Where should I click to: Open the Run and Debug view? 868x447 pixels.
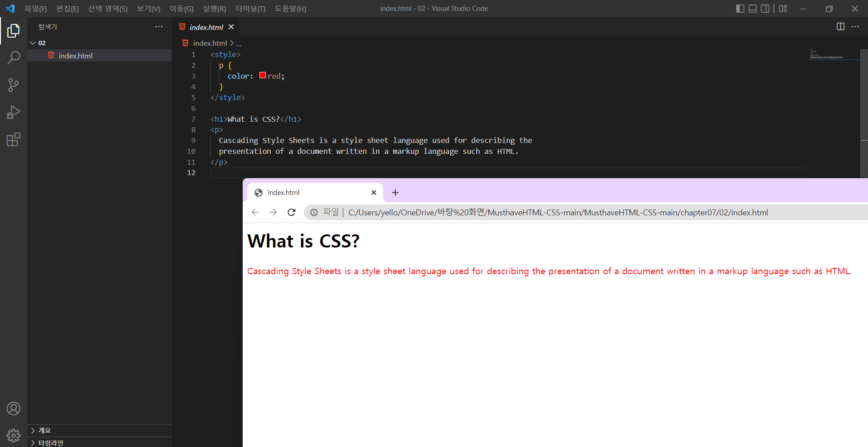(14, 112)
